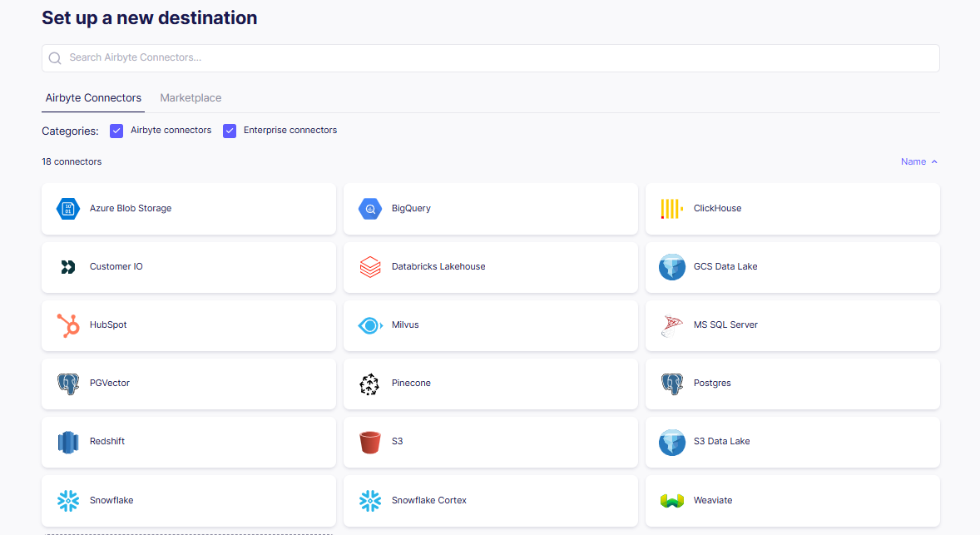The image size is (980, 535).
Task: Select the ClickHouse connector icon
Action: tap(671, 209)
